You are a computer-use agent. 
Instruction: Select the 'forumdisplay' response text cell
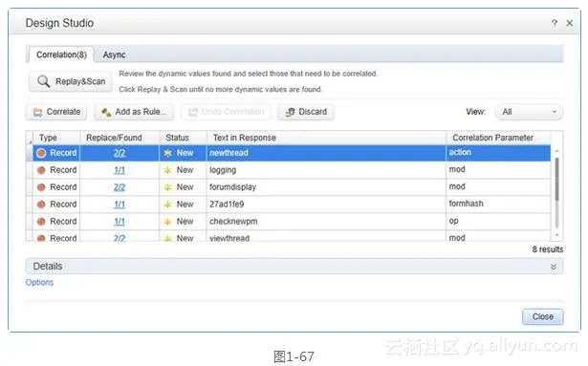pyautogui.click(x=326, y=187)
